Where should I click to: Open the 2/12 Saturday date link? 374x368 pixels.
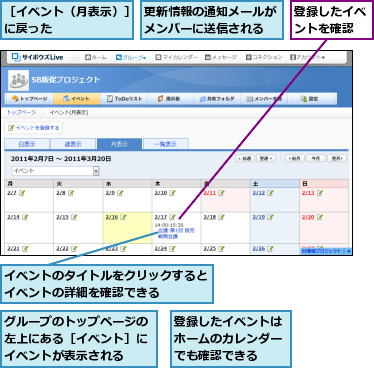click(x=259, y=193)
